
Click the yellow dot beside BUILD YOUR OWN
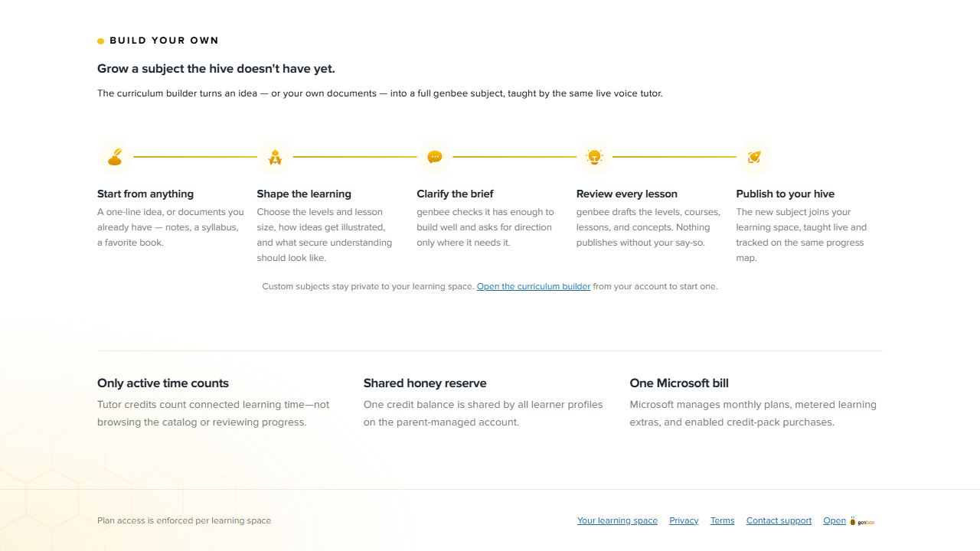100,41
